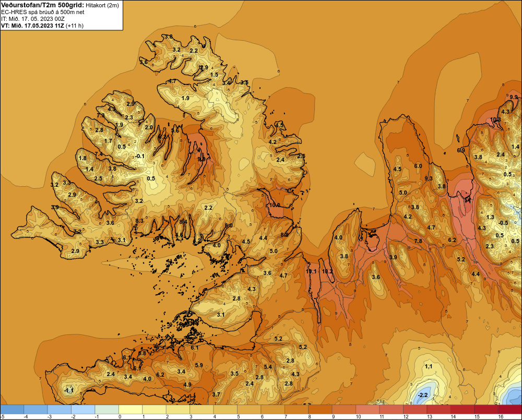Click the 7.3 temperature label
This screenshot has height=420, width=522.
[101, 115]
